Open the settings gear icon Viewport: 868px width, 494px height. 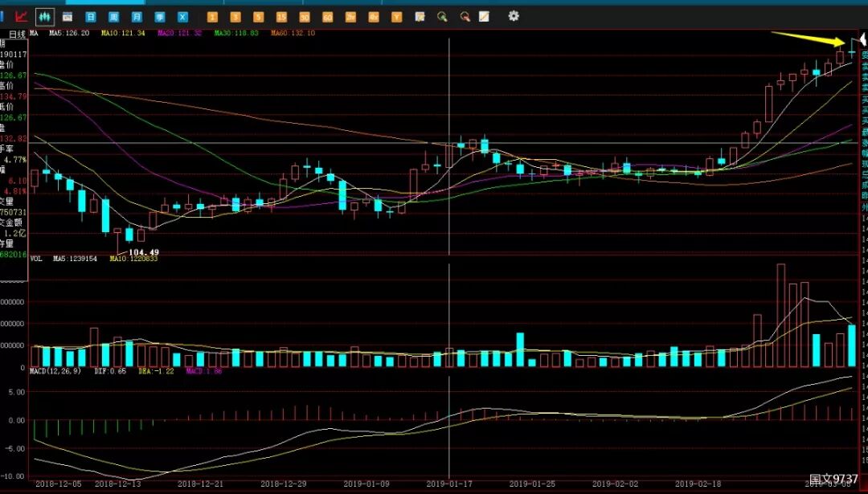514,16
